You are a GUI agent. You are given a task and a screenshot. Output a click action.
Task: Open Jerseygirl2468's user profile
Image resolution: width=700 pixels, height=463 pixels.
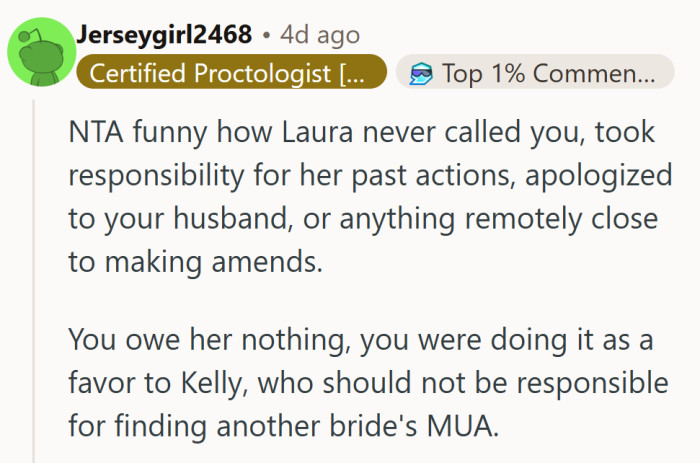[164, 35]
